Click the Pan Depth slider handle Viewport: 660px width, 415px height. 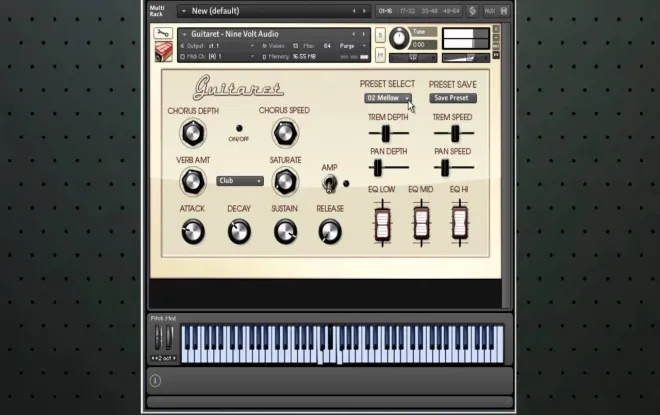378,168
